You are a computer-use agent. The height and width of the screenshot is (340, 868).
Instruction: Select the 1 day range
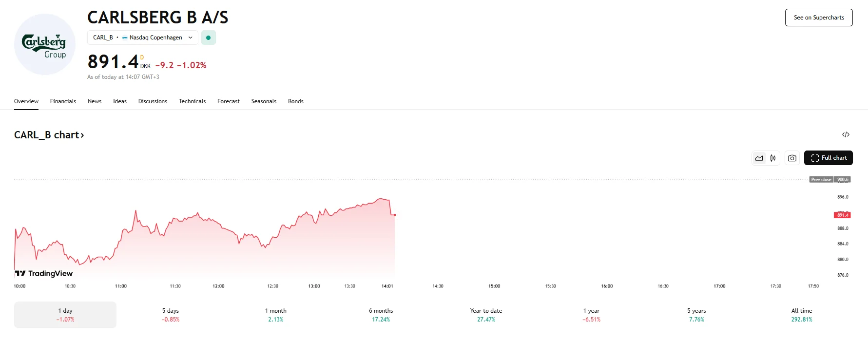(x=65, y=315)
